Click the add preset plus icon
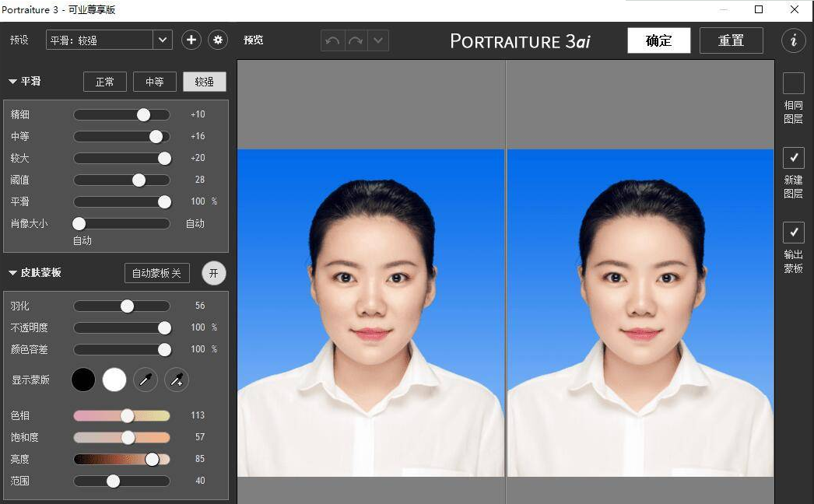 click(191, 40)
